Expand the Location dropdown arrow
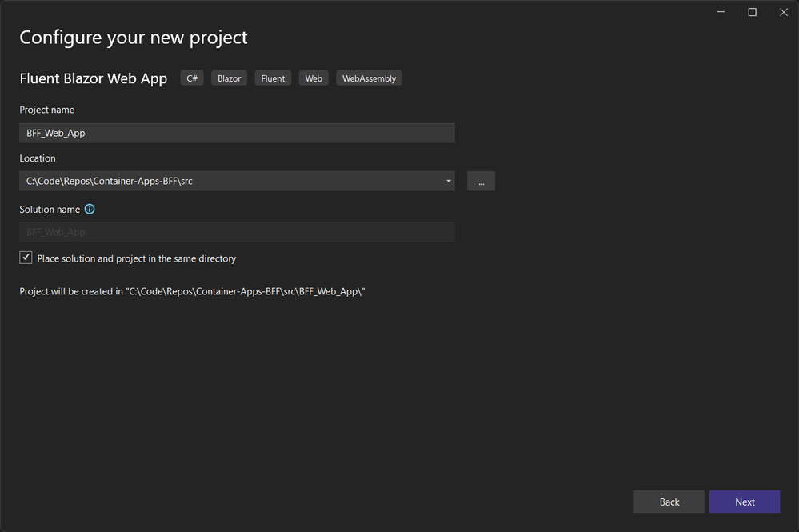The height and width of the screenshot is (532, 799). pos(449,181)
